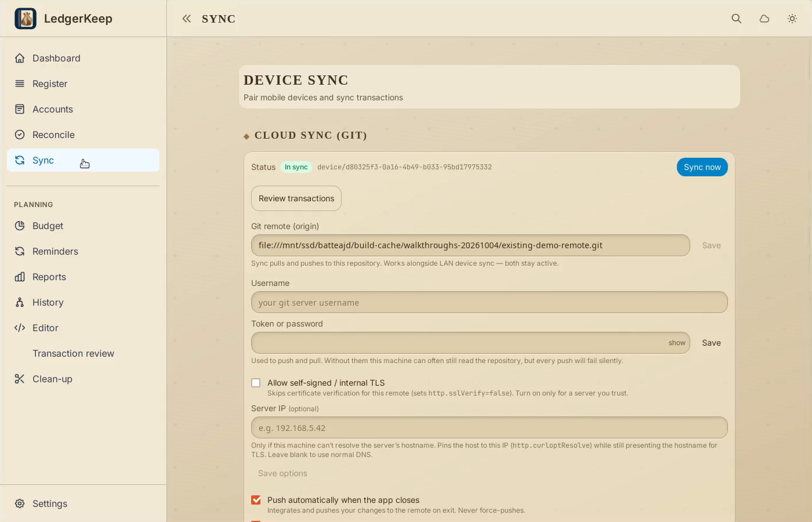Open search via magnifier icon

click(x=737, y=19)
